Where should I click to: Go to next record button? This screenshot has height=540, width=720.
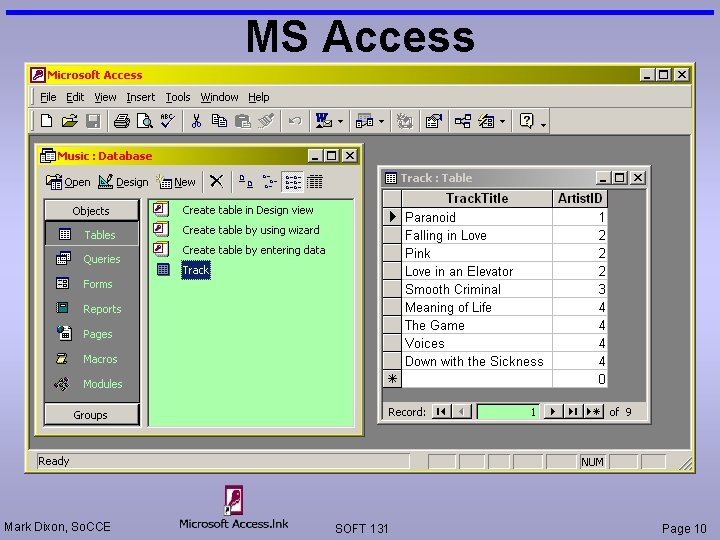(x=553, y=411)
